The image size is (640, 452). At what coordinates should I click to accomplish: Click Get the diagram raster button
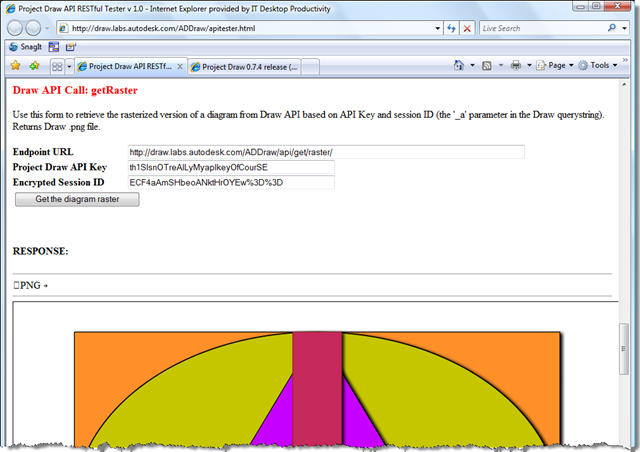click(76, 199)
